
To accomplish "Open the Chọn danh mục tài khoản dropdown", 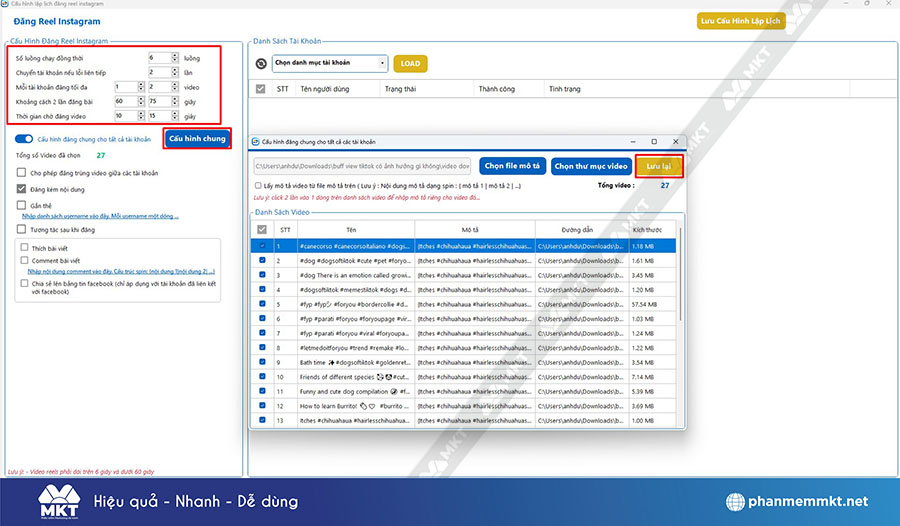I will (330, 63).
